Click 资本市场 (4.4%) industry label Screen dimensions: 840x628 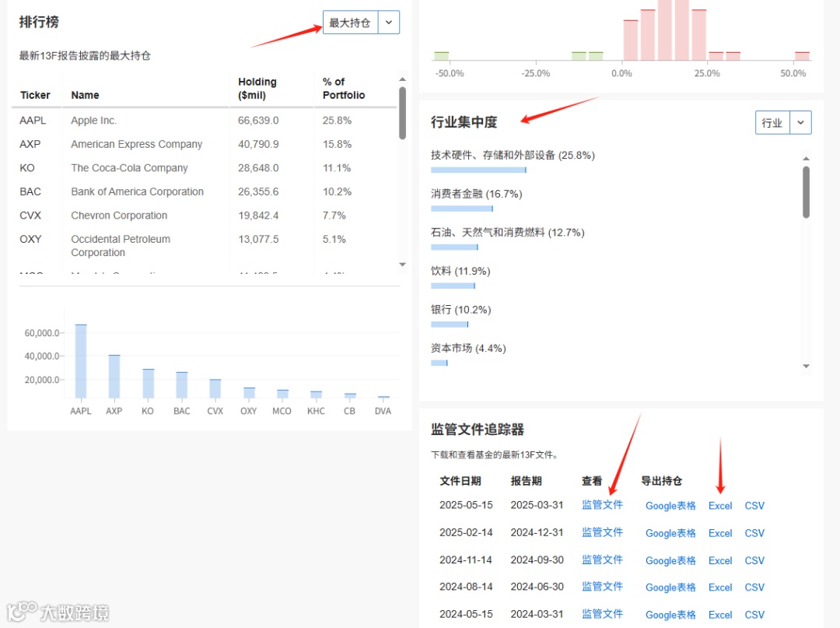468,349
